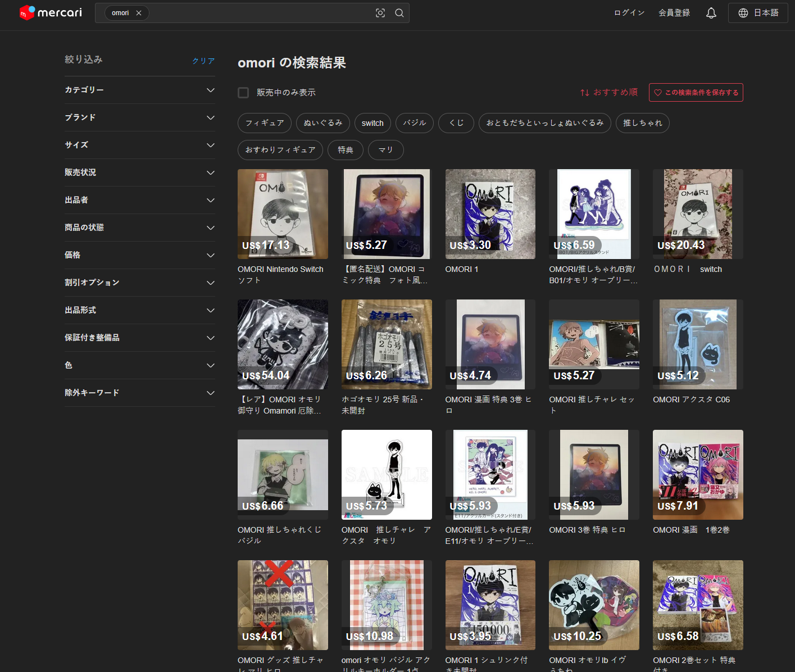The height and width of the screenshot is (672, 795).
Task: Open the US$5.27 コミック特典 フォト風 thumbnail
Action: (x=387, y=214)
